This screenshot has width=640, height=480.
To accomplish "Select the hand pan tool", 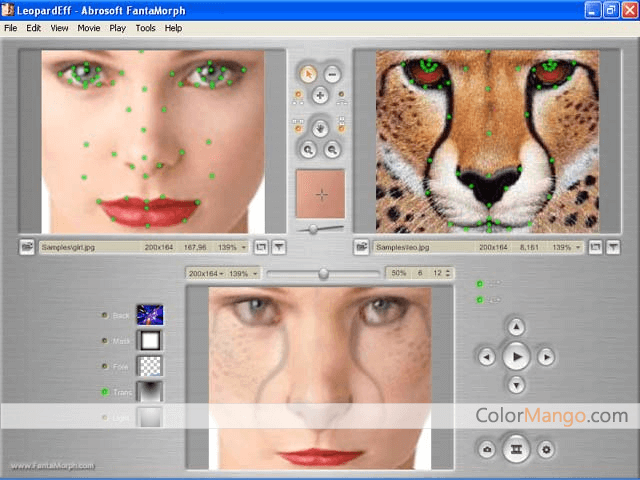I will click(320, 126).
